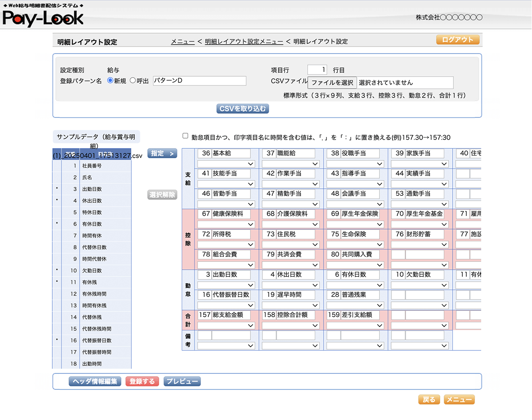Click the ログアウト button
The height and width of the screenshot is (420, 532).
(x=458, y=40)
